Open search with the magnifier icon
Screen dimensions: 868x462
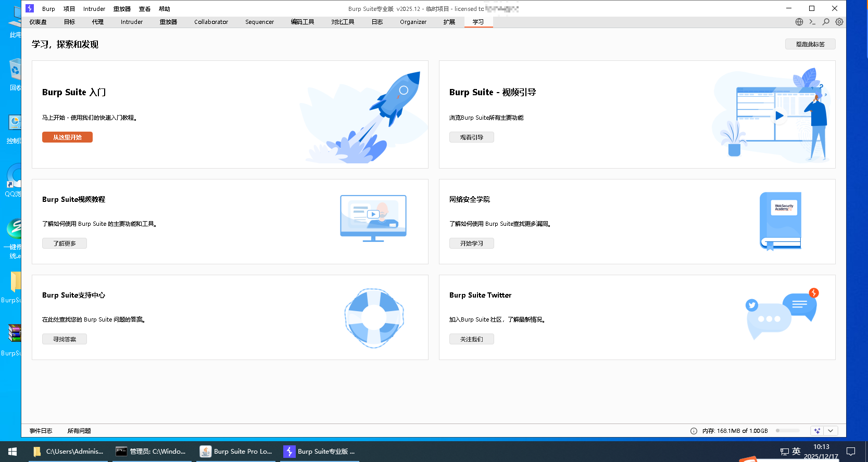[x=826, y=22]
